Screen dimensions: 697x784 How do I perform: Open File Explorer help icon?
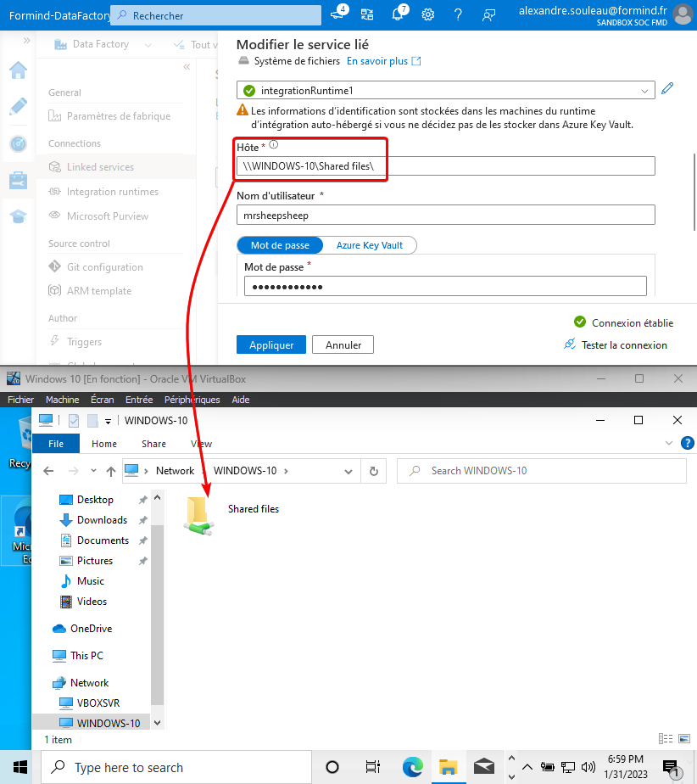pos(688,443)
